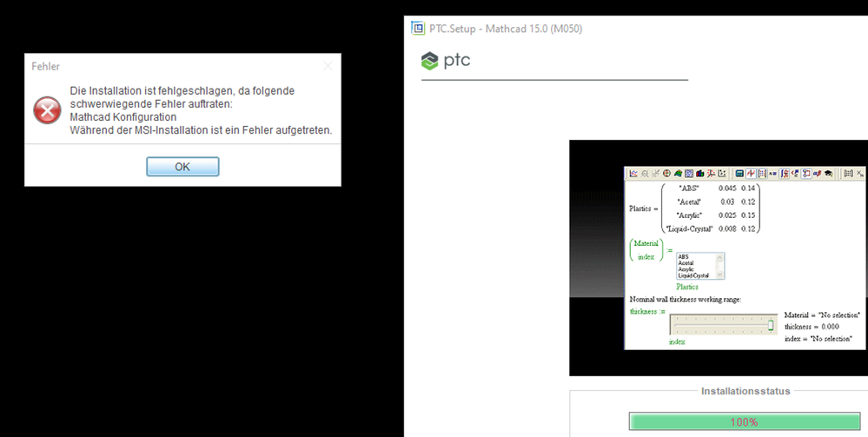Select ABS in the Plastics list box
The width and height of the screenshot is (868, 437).
[x=684, y=257]
